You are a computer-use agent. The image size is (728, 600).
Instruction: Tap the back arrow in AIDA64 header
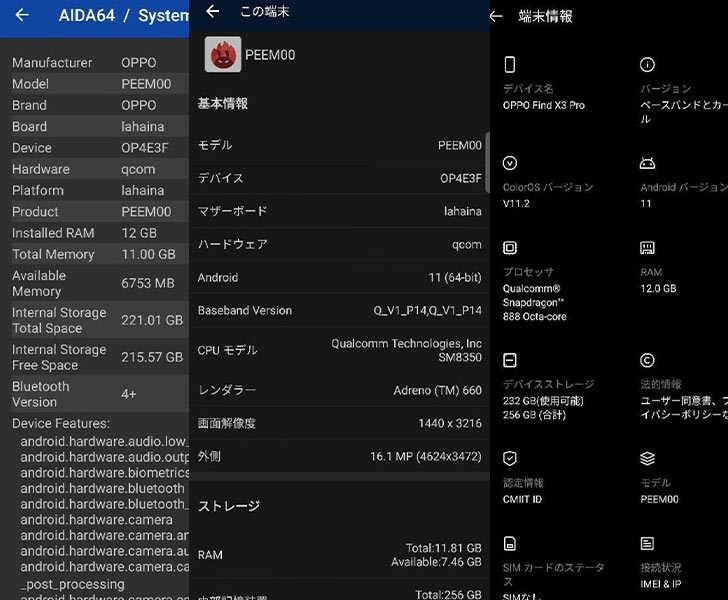point(22,15)
